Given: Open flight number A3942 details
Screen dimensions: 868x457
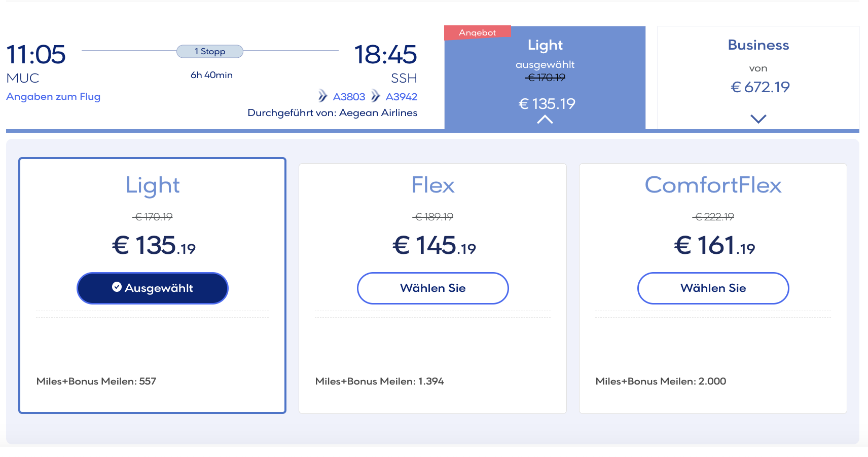Looking at the screenshot, I should coord(402,97).
